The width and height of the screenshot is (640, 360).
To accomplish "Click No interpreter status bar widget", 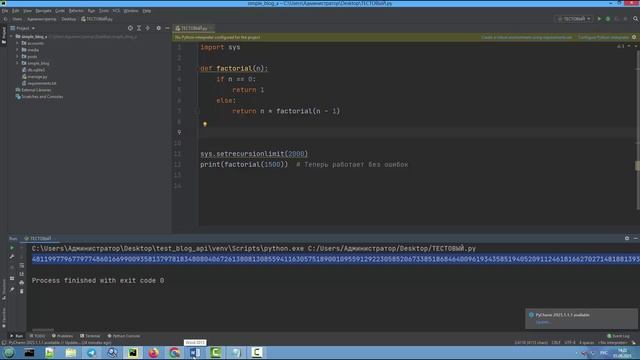I will coord(613,342).
